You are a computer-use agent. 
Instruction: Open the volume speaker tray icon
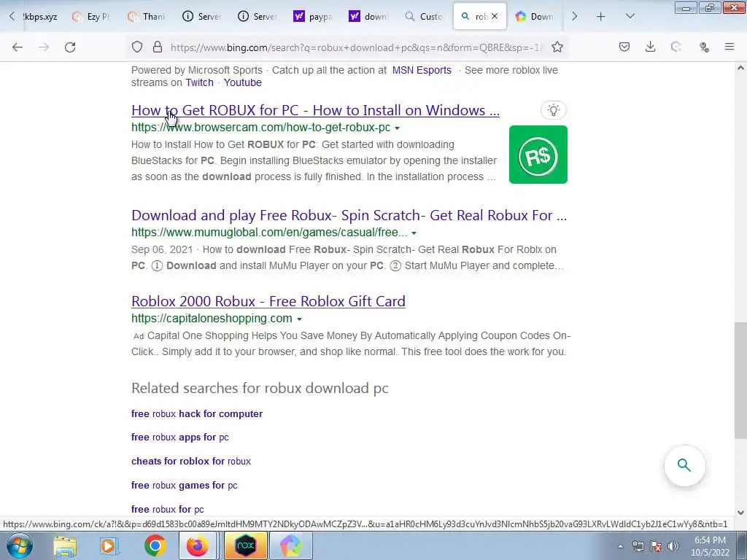pos(673,546)
